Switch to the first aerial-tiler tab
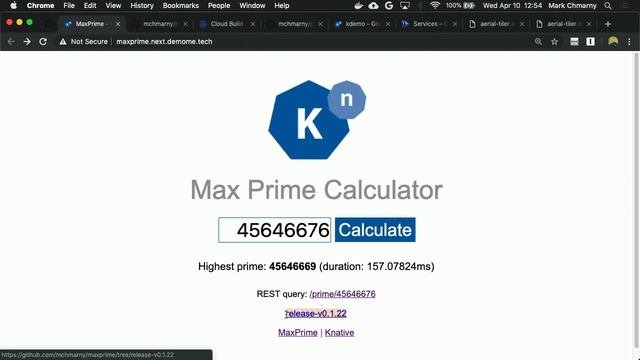The image size is (640, 360). tap(496, 24)
